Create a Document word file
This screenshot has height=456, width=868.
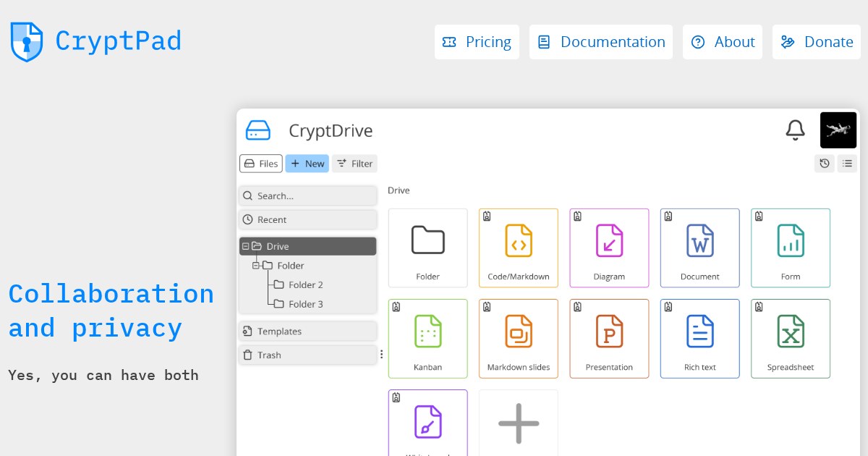(700, 248)
